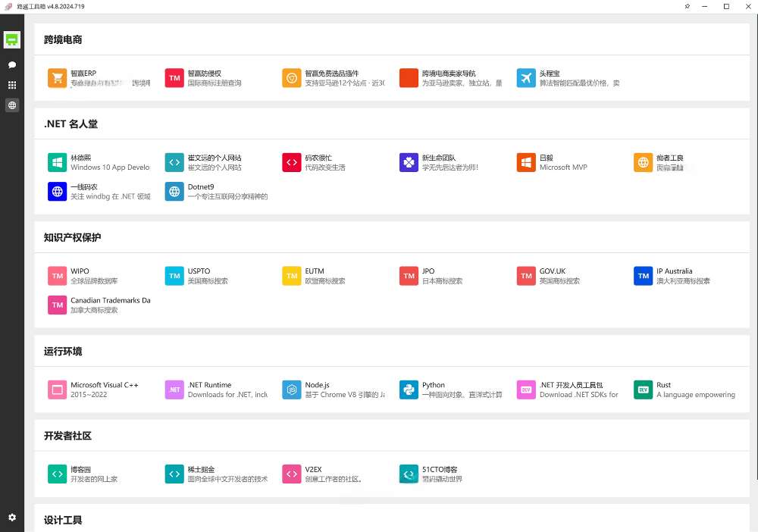Click the 智赢免费选品插件 icon
The height and width of the screenshot is (532, 758).
click(x=292, y=78)
